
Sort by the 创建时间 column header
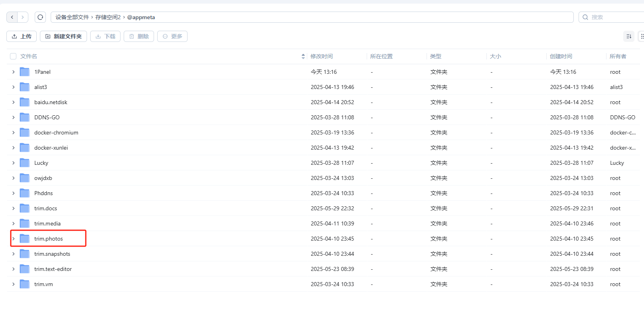[561, 56]
